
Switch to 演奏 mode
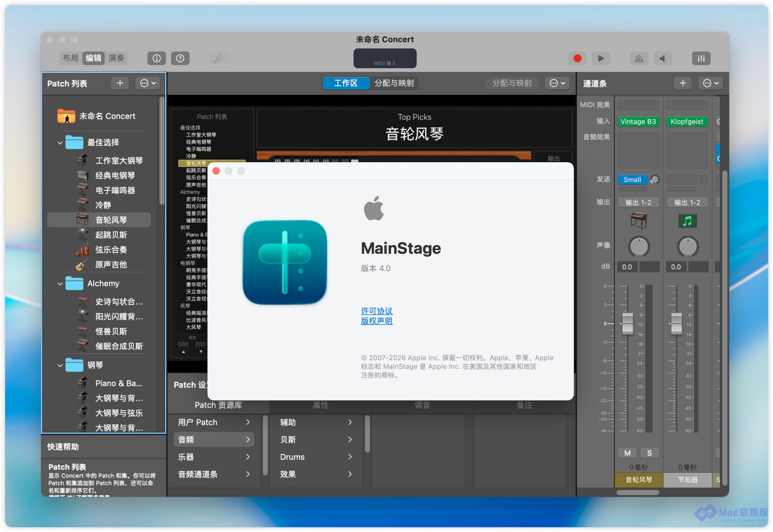(x=116, y=58)
